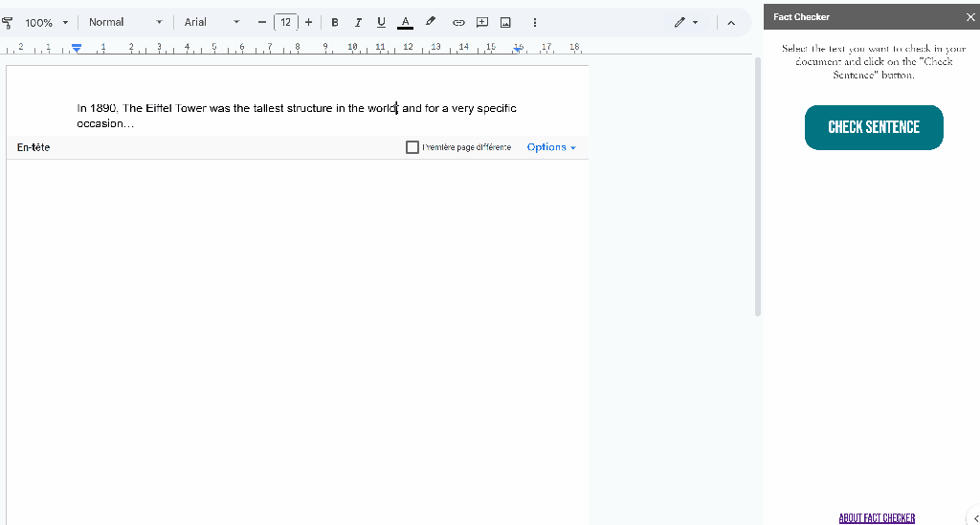Open the text color picker
The width and height of the screenshot is (980, 525).
[x=405, y=22]
